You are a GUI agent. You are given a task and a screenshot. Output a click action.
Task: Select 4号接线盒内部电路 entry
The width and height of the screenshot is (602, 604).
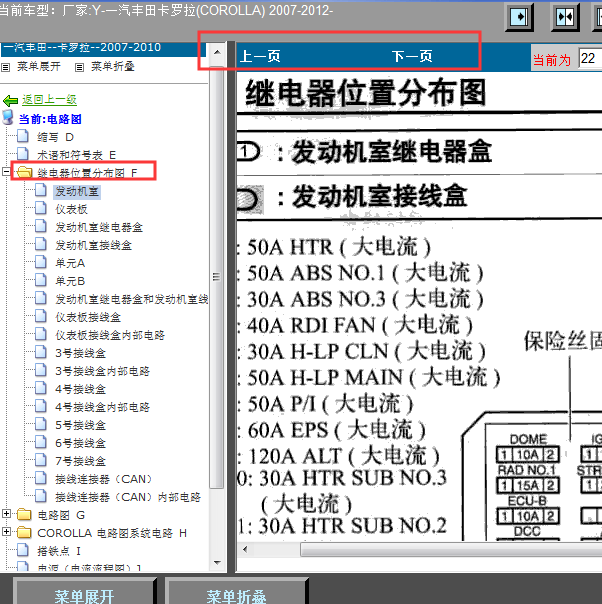(x=102, y=407)
